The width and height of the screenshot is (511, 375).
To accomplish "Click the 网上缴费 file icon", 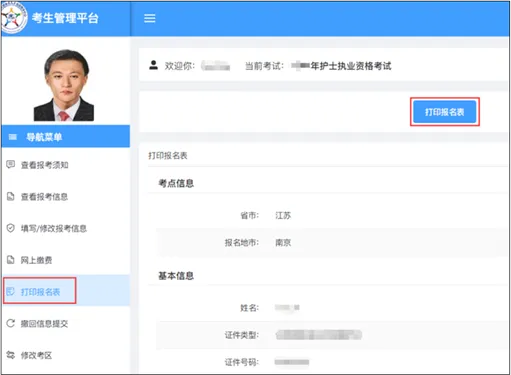I will pyautogui.click(x=11, y=260).
